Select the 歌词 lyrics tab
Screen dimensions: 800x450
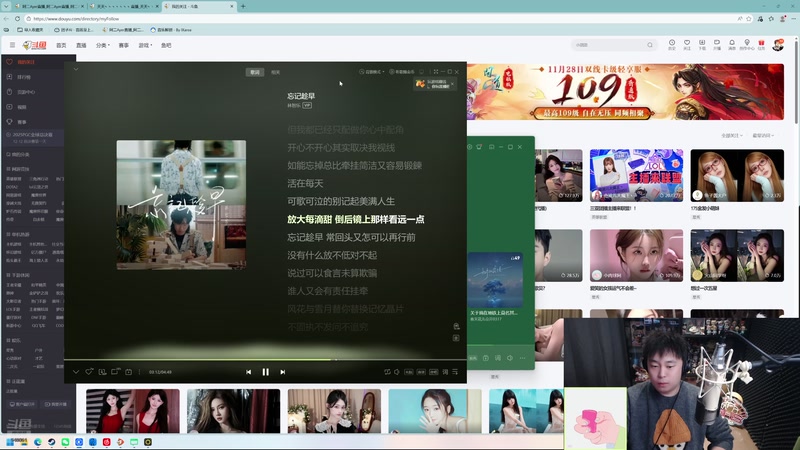(x=255, y=72)
